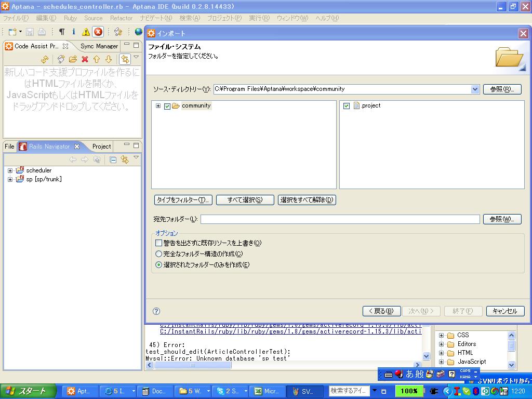Expand the HTML folder node
This screenshot has height=399, width=532.
pyautogui.click(x=442, y=353)
